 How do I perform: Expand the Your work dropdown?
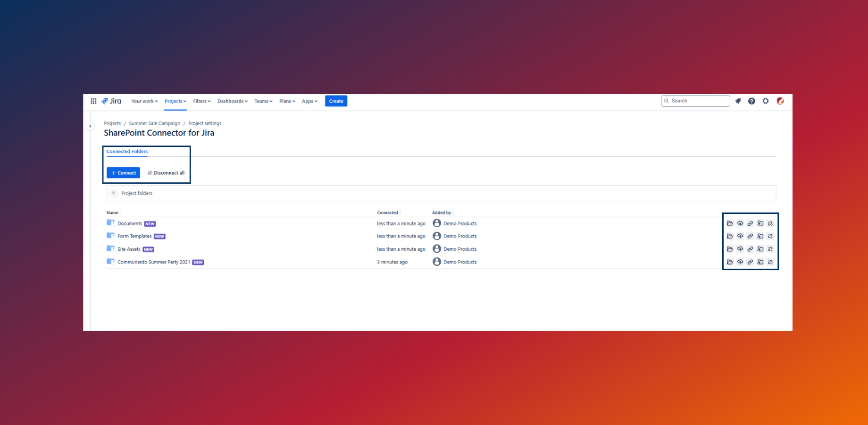(x=144, y=101)
